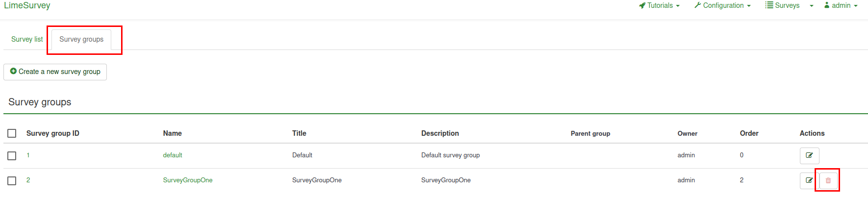This screenshot has width=868, height=198.
Task: Open the Configuration dropdown menu
Action: point(723,5)
